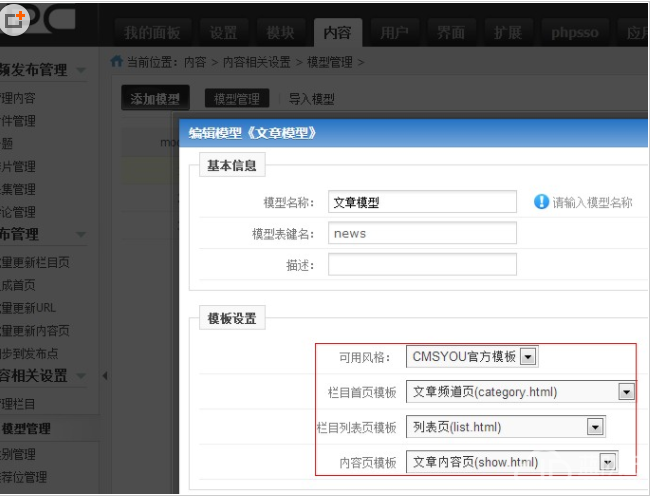Screen dimensions: 652x497
Task: Open the 可用风格 style dropdown
Action: [x=529, y=357]
